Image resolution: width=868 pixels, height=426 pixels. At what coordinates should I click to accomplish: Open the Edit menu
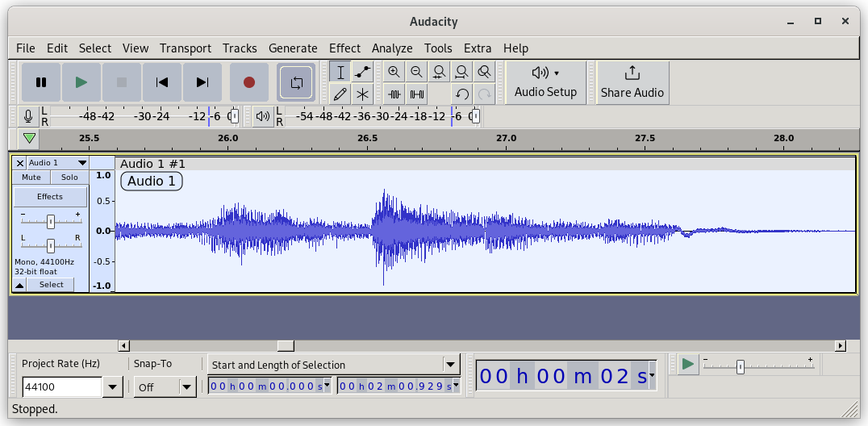tap(57, 48)
